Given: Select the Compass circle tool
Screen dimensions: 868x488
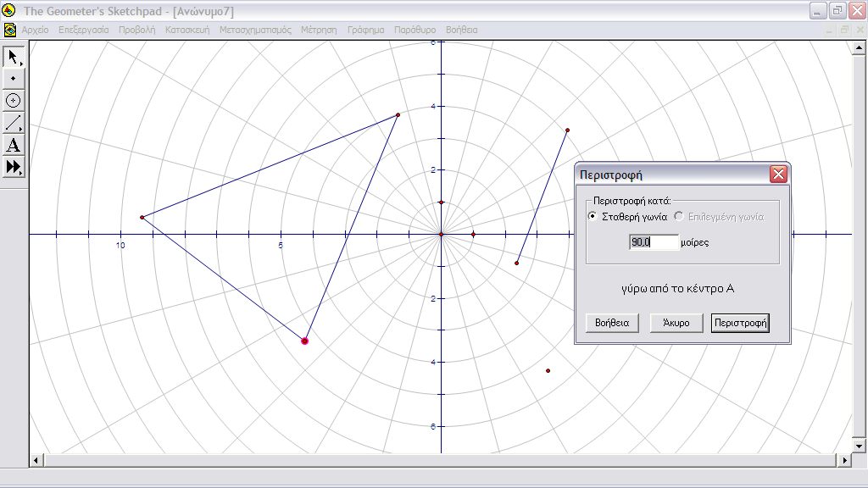Looking at the screenshot, I should pos(14,101).
